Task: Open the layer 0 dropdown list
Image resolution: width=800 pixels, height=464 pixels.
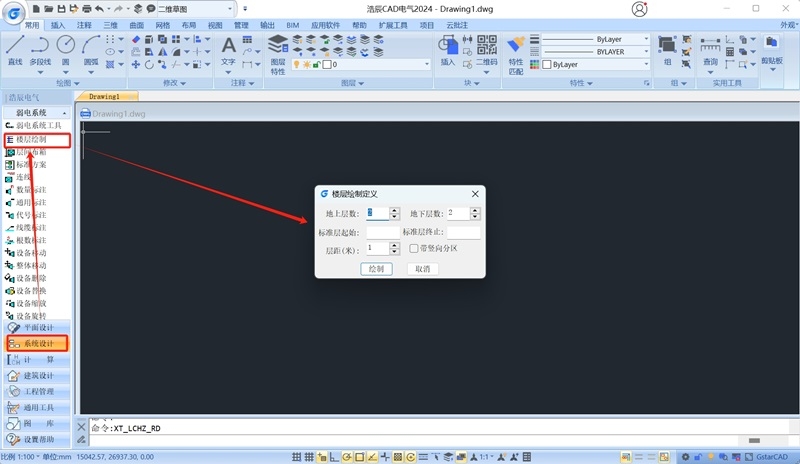Action: [427, 64]
